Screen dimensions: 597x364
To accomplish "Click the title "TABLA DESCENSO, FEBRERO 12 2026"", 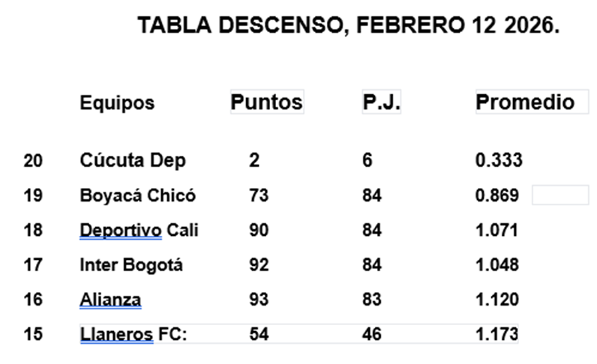I will click(349, 25).
